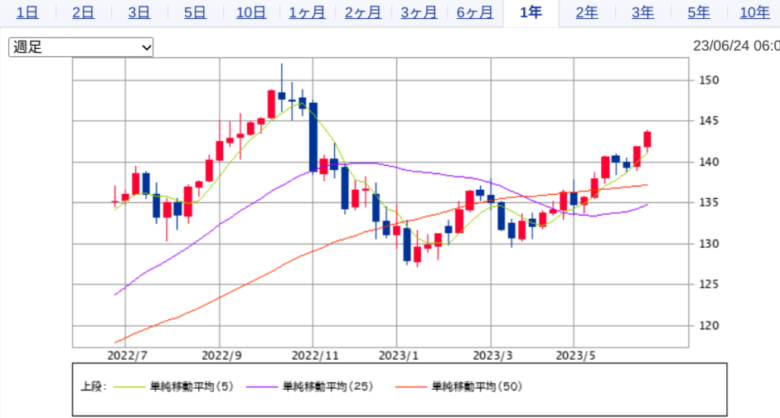Screen dimensions: 780x418
Task: Switch to the 10日 period tab
Action: pos(251,12)
